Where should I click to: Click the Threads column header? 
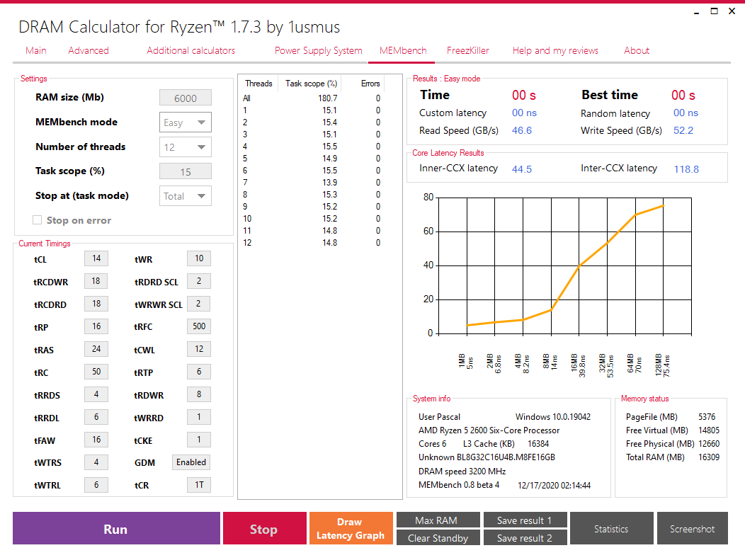click(259, 83)
